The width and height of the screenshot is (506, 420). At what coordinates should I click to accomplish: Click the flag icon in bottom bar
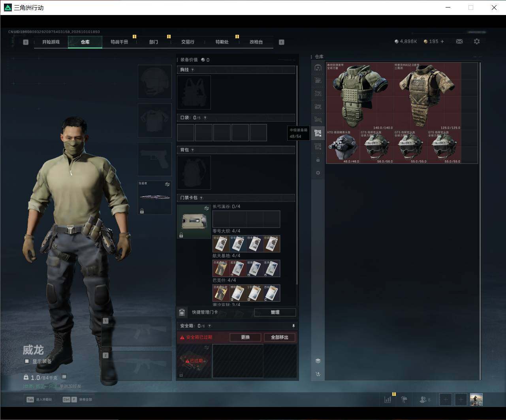[x=404, y=399]
